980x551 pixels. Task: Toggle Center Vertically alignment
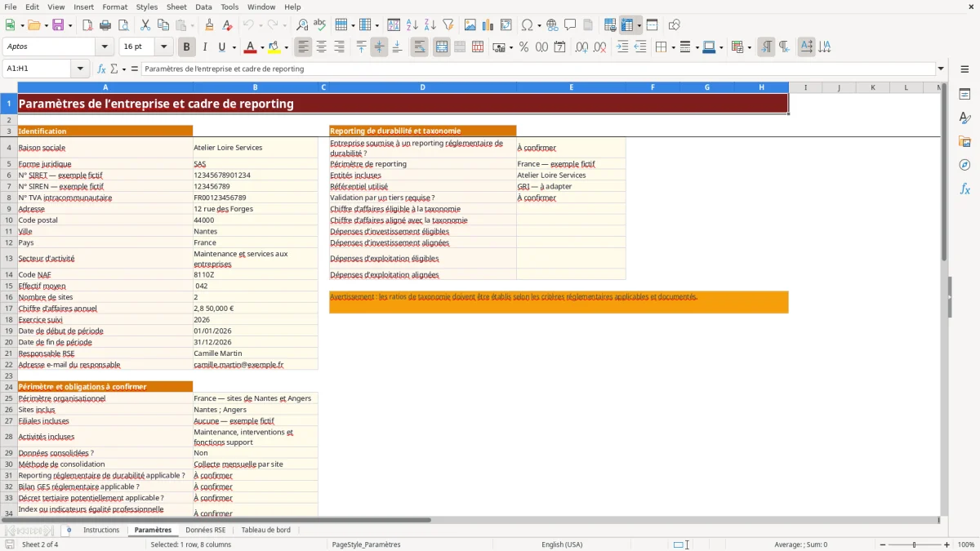(379, 47)
